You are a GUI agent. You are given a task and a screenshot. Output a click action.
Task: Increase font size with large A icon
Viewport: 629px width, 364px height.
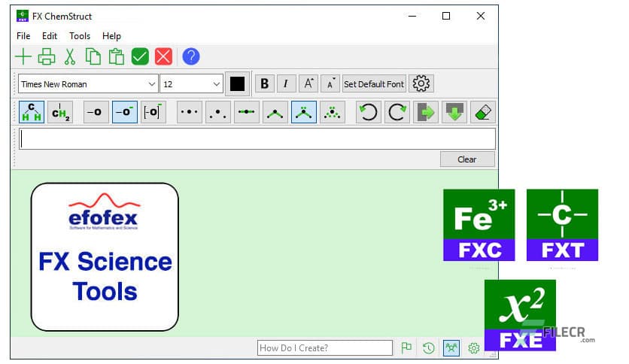(308, 83)
